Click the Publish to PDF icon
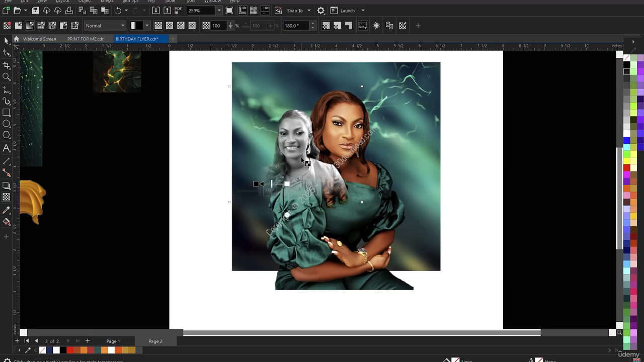This screenshot has width=644, height=362. (x=178, y=11)
